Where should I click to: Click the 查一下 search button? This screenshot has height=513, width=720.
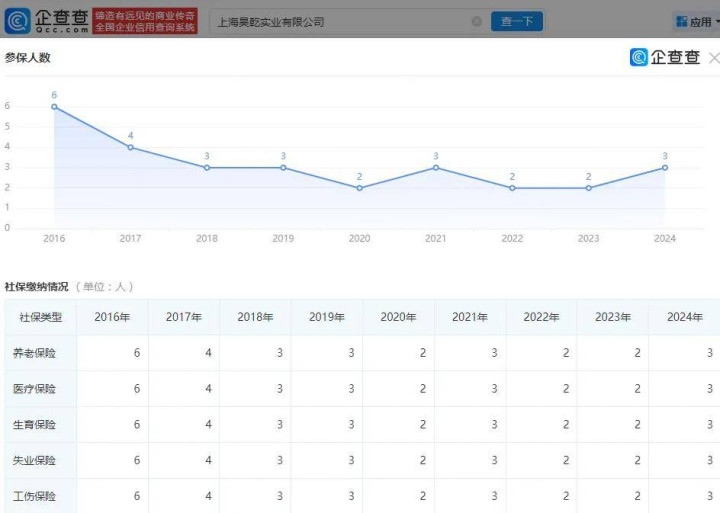coord(517,21)
